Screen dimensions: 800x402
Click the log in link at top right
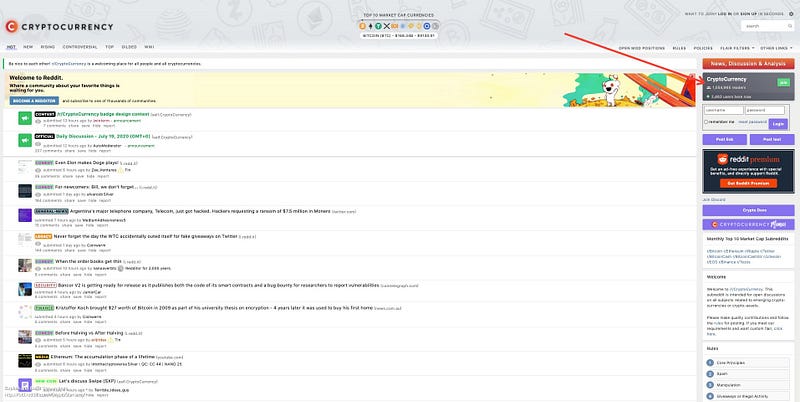click(x=725, y=14)
